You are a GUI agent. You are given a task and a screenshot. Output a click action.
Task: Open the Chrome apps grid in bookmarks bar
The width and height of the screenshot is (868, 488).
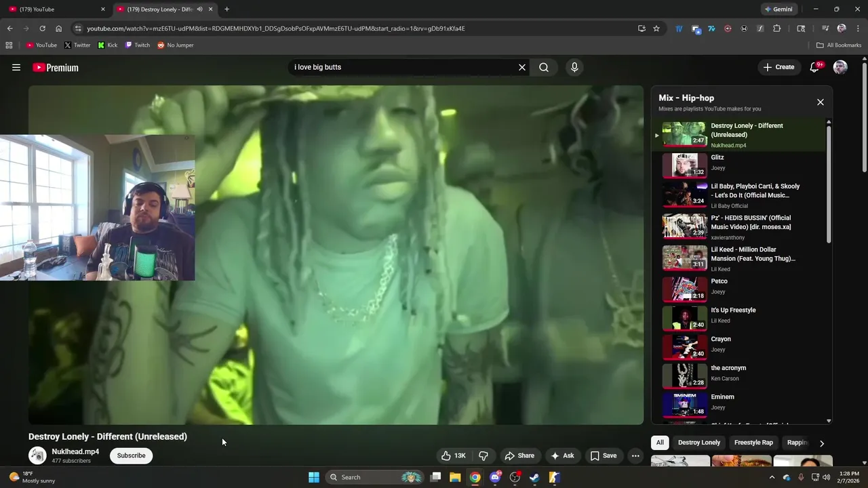tap(9, 45)
